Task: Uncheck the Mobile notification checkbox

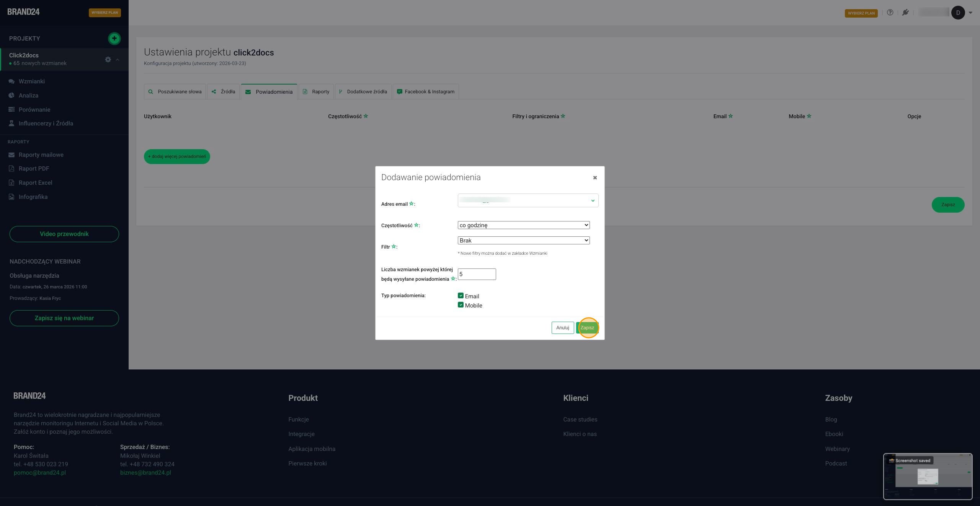Action: [461, 305]
